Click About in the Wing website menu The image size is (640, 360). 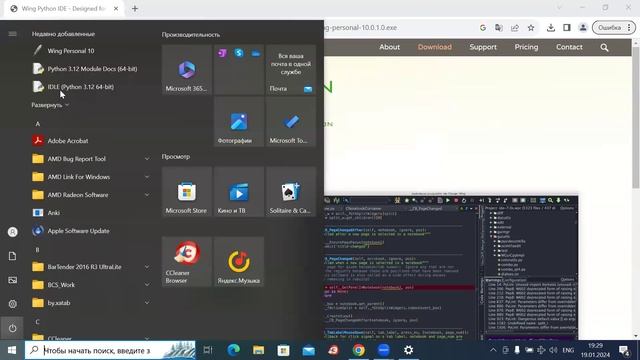pyautogui.click(x=389, y=47)
